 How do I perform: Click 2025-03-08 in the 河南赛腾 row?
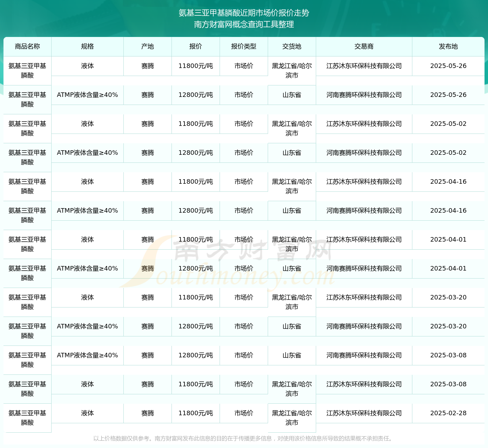pos(448,355)
